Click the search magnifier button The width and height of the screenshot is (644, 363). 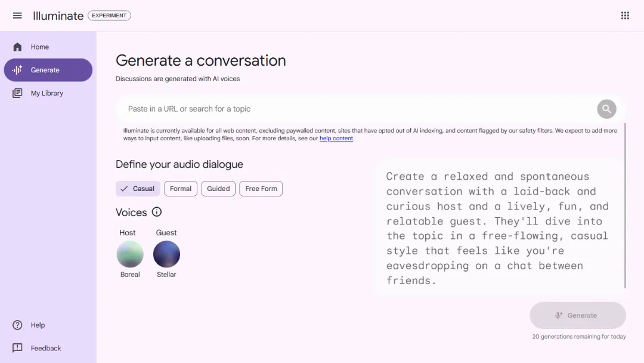606,109
